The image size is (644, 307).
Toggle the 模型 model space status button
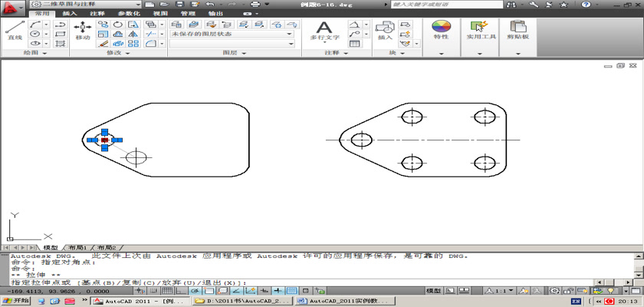coord(433,292)
